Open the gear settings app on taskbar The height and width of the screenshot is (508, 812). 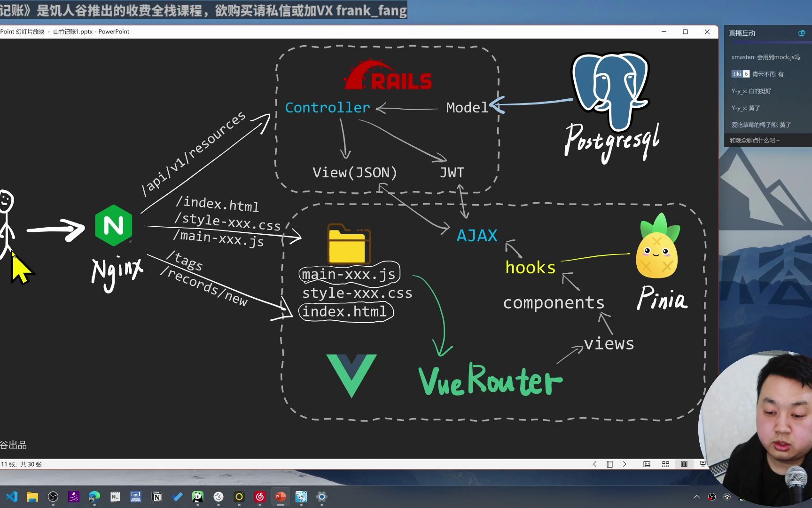click(322, 497)
